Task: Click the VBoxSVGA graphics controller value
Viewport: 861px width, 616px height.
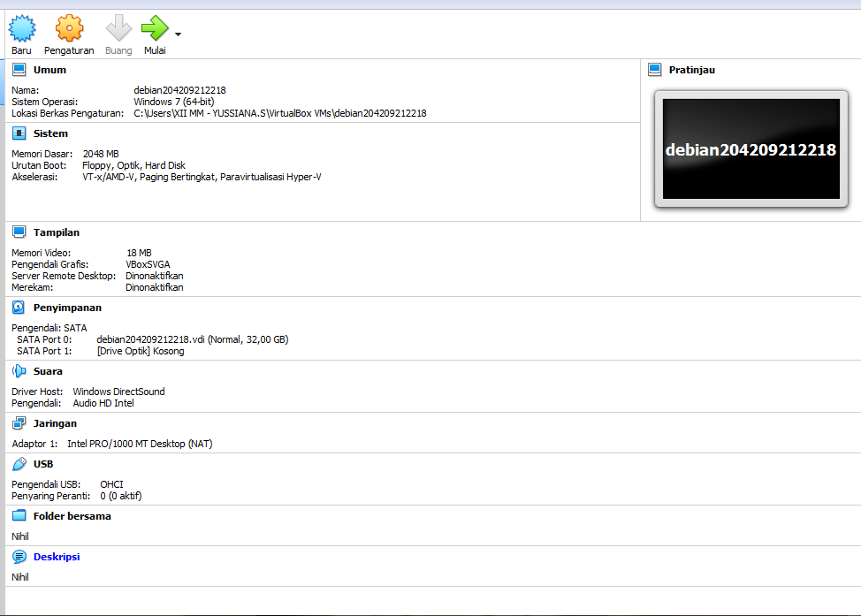Action: [x=148, y=264]
